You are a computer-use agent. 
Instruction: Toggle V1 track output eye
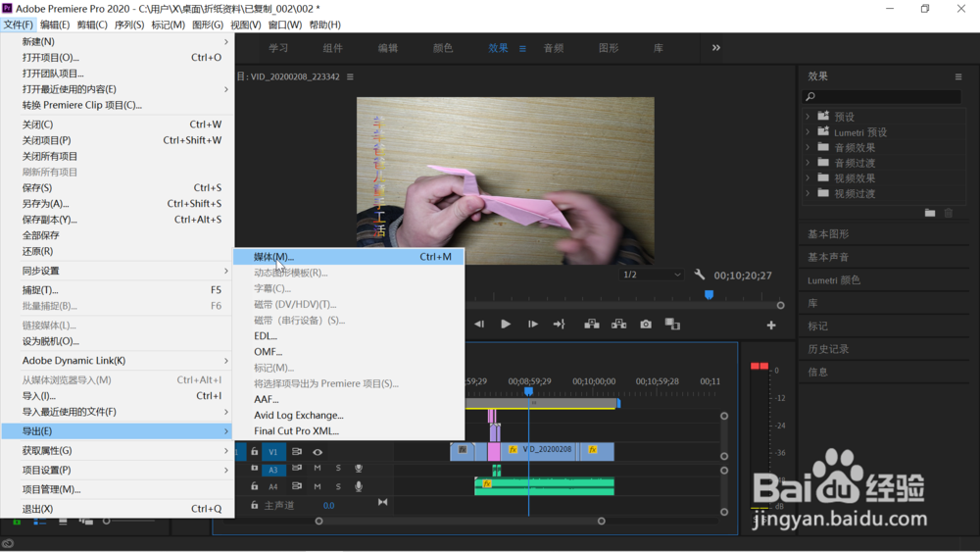(318, 452)
